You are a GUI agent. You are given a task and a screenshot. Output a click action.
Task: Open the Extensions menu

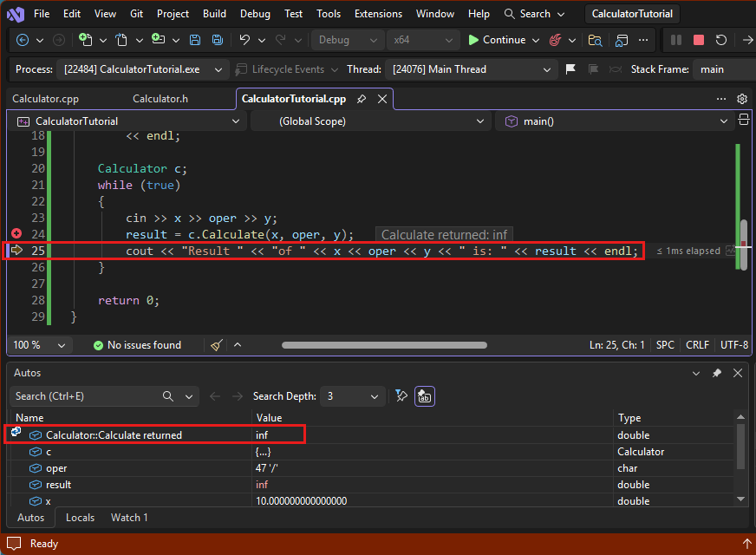point(379,14)
